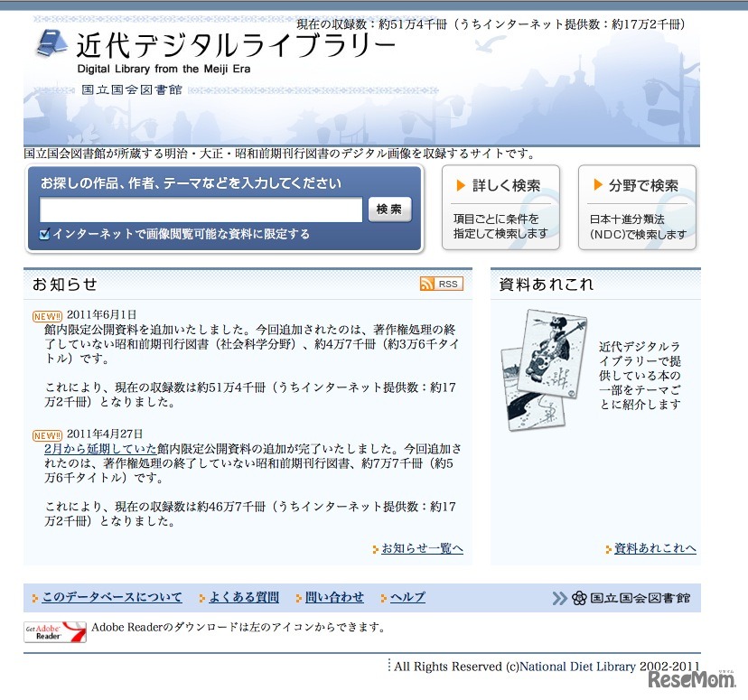Open the RSS feed icon
748x700 pixels.
(x=441, y=284)
